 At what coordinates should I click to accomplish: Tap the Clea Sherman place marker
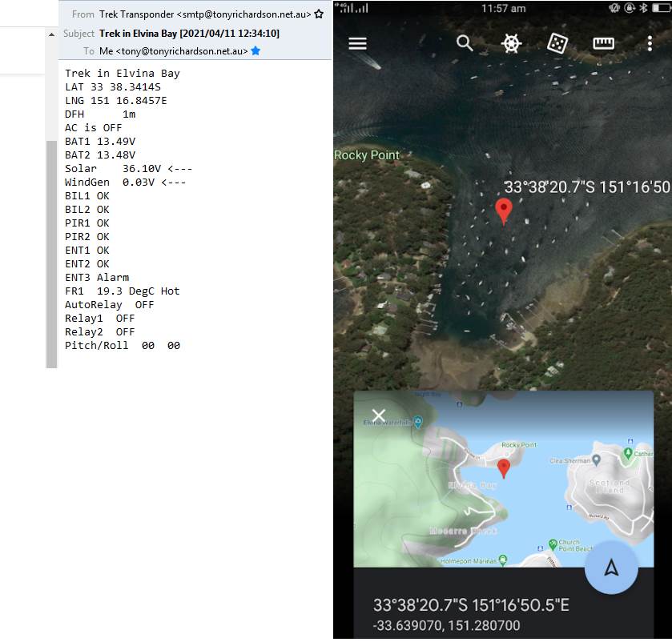(x=597, y=460)
